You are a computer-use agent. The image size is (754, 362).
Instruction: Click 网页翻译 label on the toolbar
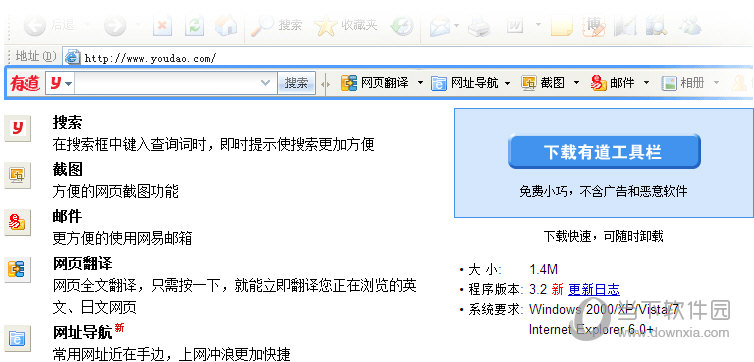[x=385, y=83]
